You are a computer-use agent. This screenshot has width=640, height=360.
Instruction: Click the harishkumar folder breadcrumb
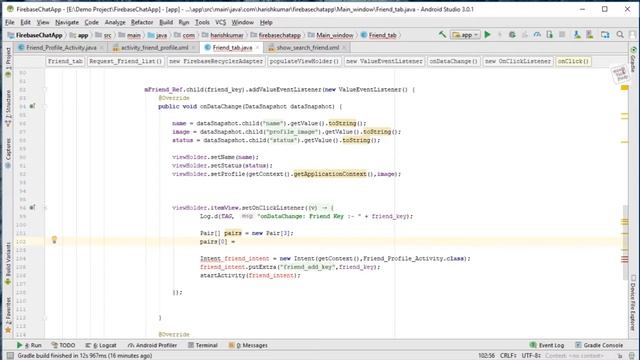(223, 36)
